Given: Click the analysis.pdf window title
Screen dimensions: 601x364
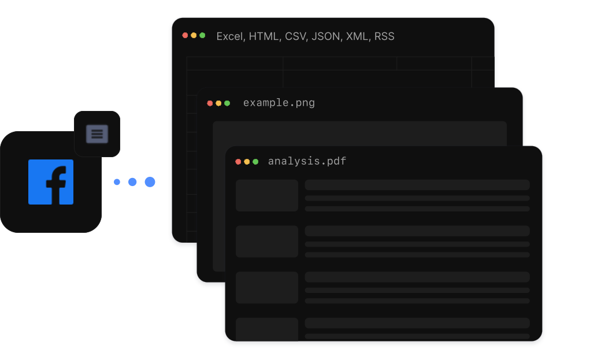Looking at the screenshot, I should click(307, 161).
